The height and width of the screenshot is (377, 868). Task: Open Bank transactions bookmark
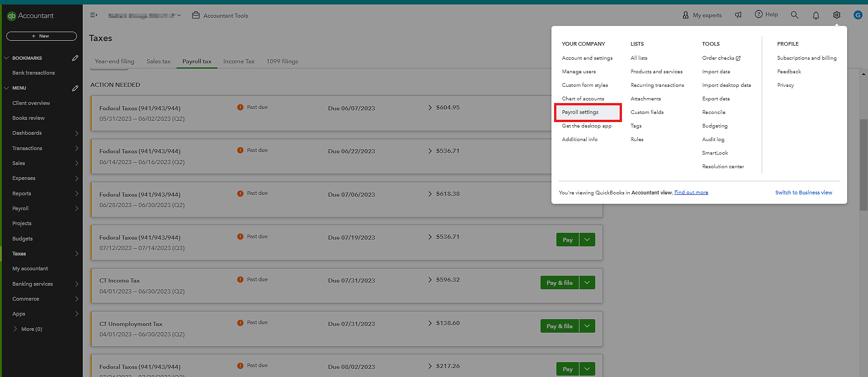click(33, 73)
